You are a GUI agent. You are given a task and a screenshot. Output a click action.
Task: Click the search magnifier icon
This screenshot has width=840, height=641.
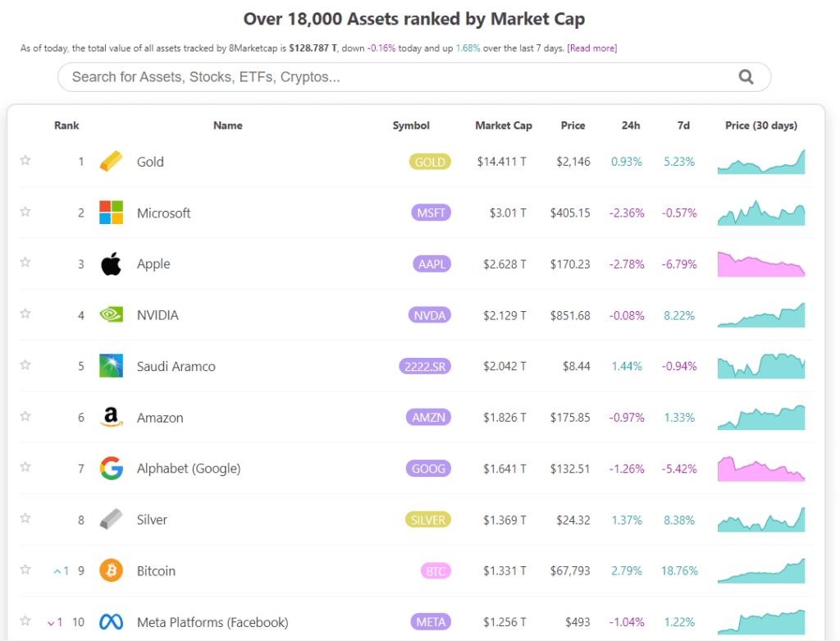(746, 77)
